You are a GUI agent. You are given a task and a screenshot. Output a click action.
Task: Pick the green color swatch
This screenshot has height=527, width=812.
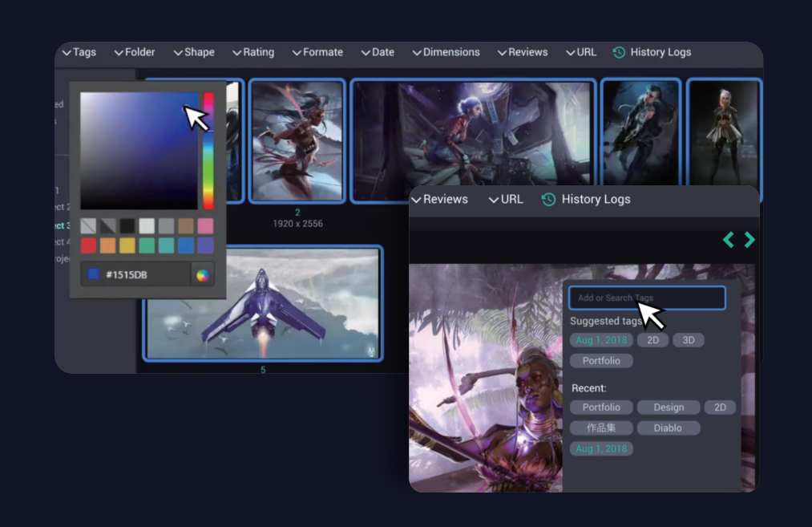coord(147,245)
